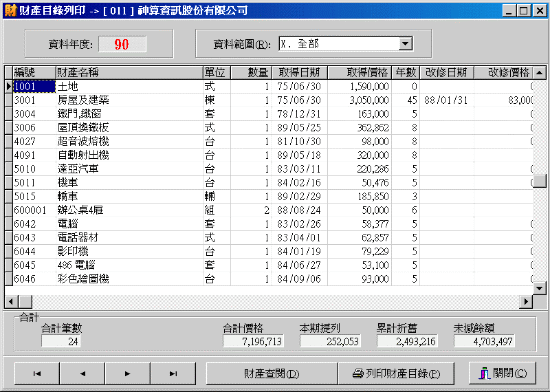Image resolution: width=550 pixels, height=392 pixels.
Task: Click the vertical scrollbar thumb
Action: [539, 180]
